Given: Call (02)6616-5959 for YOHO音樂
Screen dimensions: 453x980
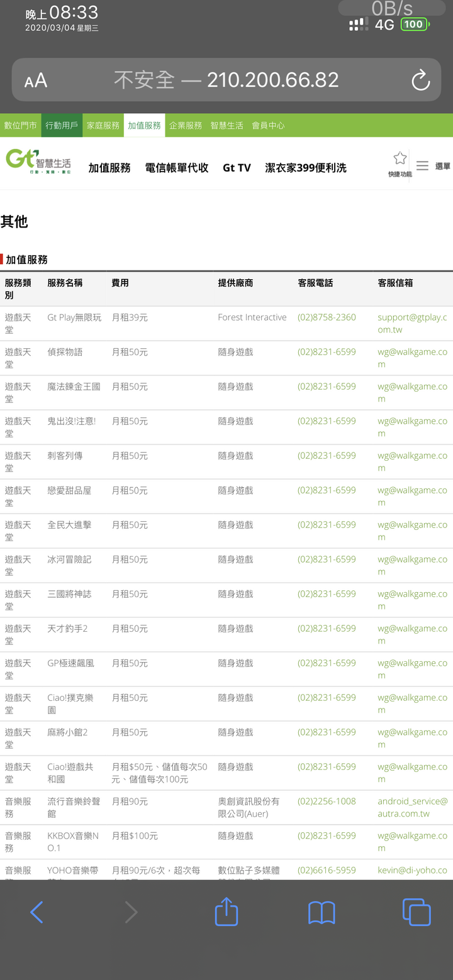Looking at the screenshot, I should pyautogui.click(x=327, y=871).
